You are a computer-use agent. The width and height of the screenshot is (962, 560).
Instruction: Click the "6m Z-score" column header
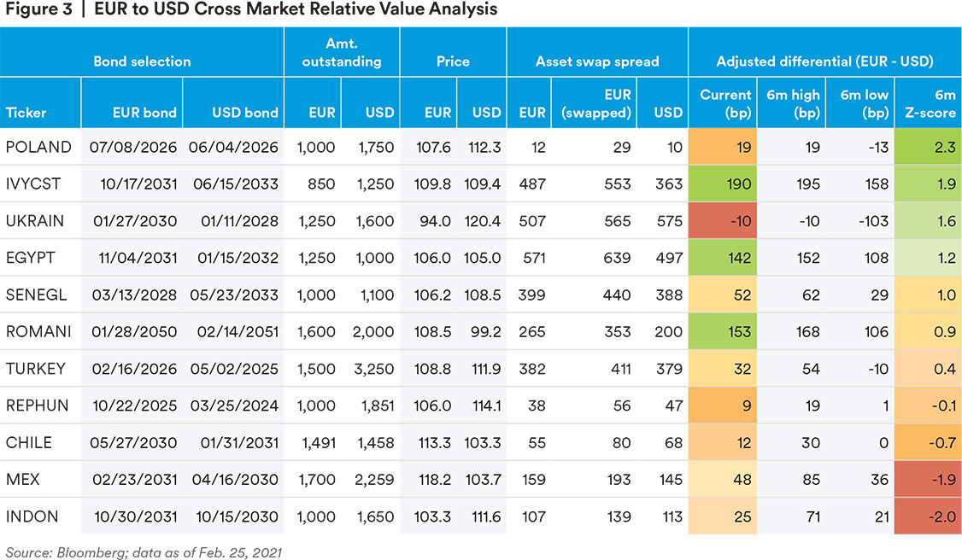pos(927,103)
